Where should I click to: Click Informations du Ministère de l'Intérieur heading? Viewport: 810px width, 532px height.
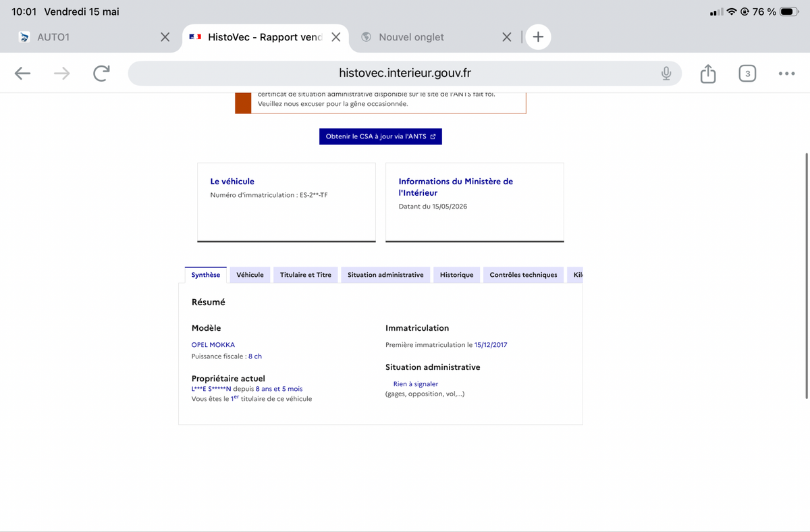456,187
